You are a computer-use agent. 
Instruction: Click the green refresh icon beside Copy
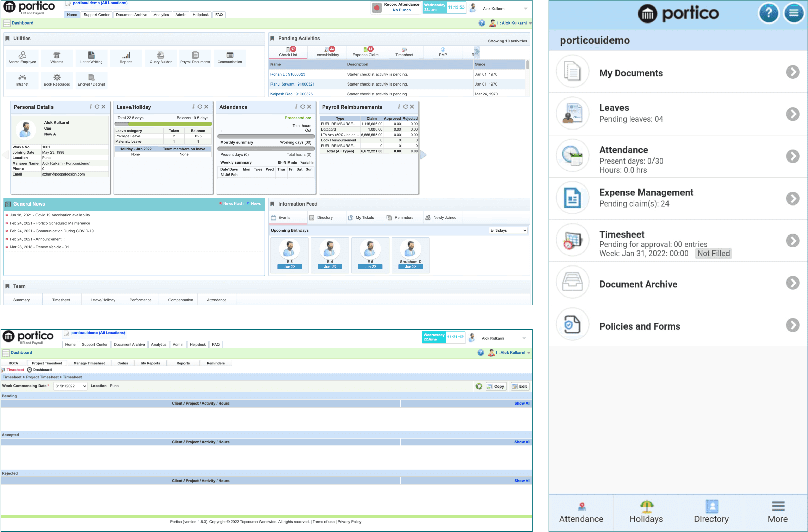479,386
